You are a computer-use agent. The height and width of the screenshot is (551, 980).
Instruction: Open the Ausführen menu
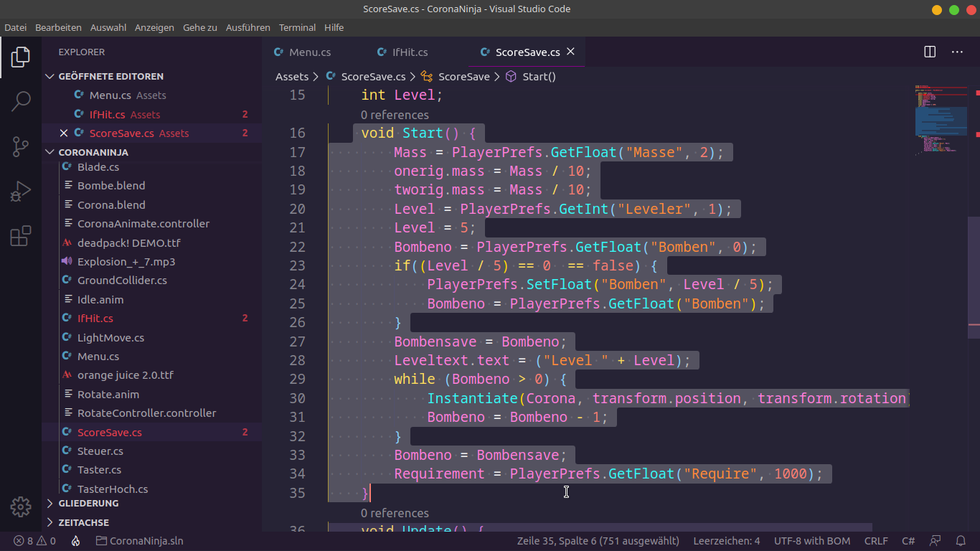tap(248, 27)
